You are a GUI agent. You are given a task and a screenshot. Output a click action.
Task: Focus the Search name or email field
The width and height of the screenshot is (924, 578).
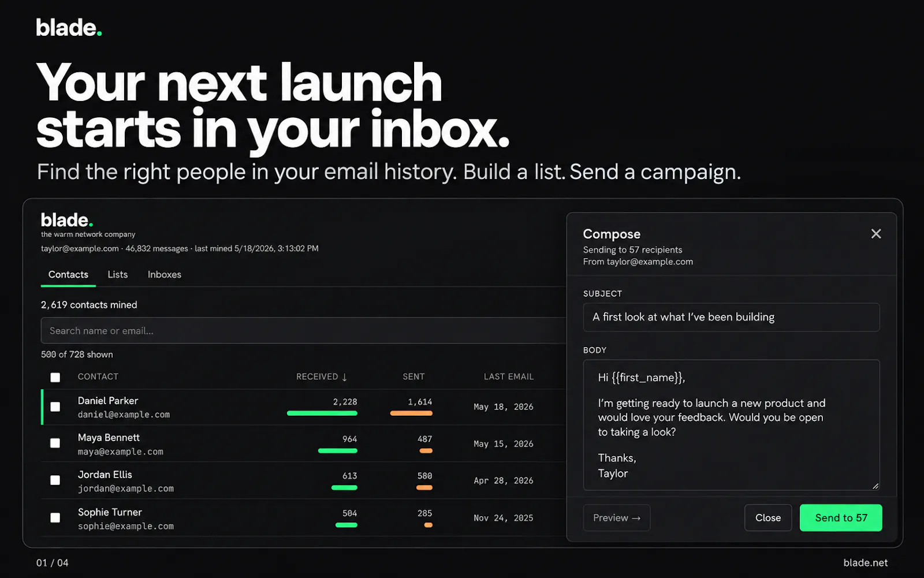click(303, 331)
